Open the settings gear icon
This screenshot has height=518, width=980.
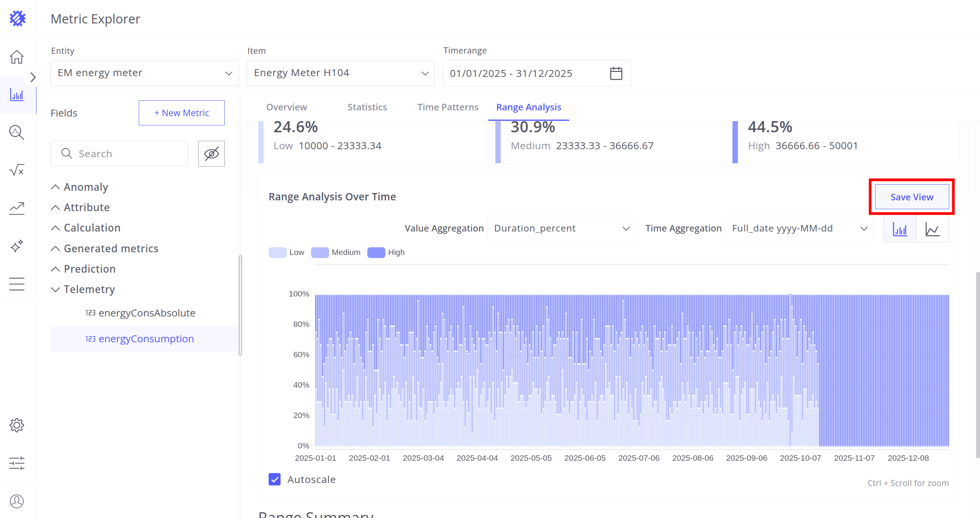pos(17,425)
